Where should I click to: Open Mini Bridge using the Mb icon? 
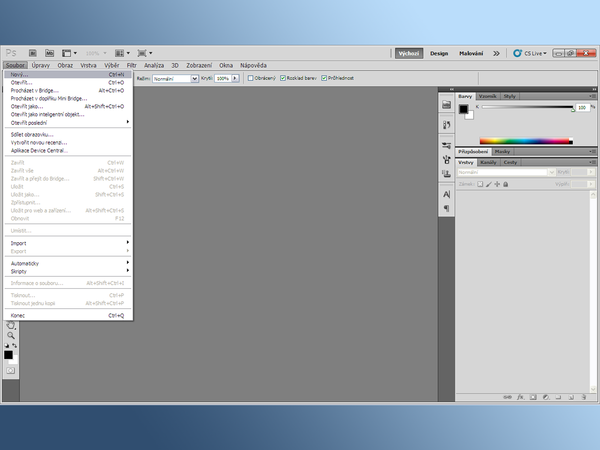49,52
